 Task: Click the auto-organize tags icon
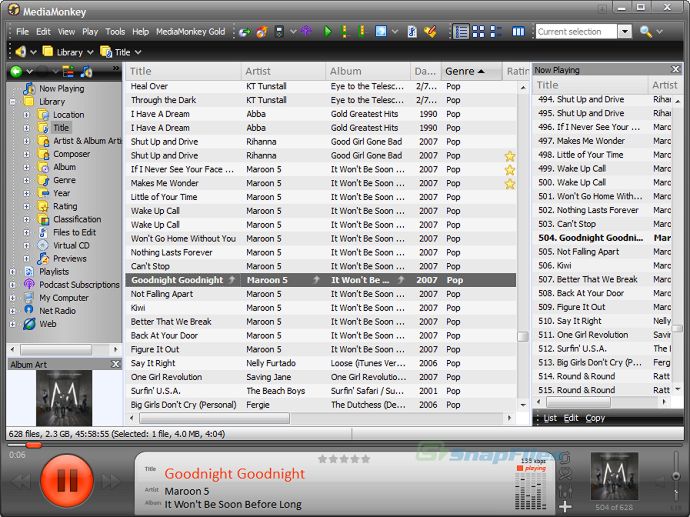430,32
